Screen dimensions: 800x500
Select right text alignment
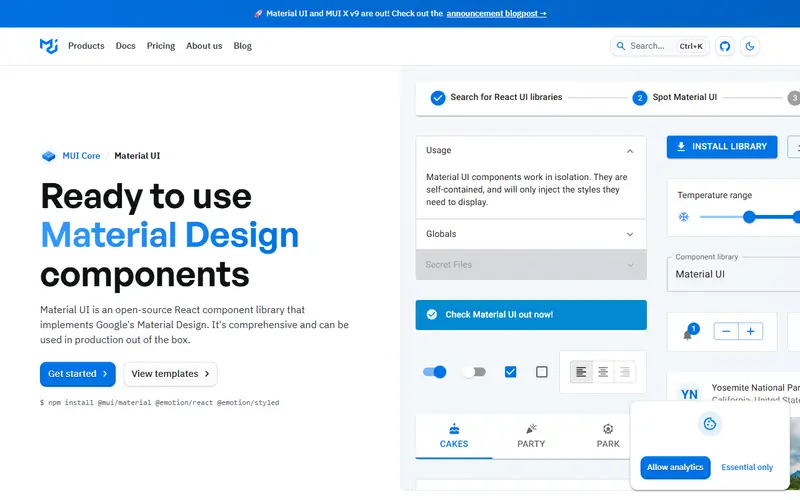(x=625, y=372)
